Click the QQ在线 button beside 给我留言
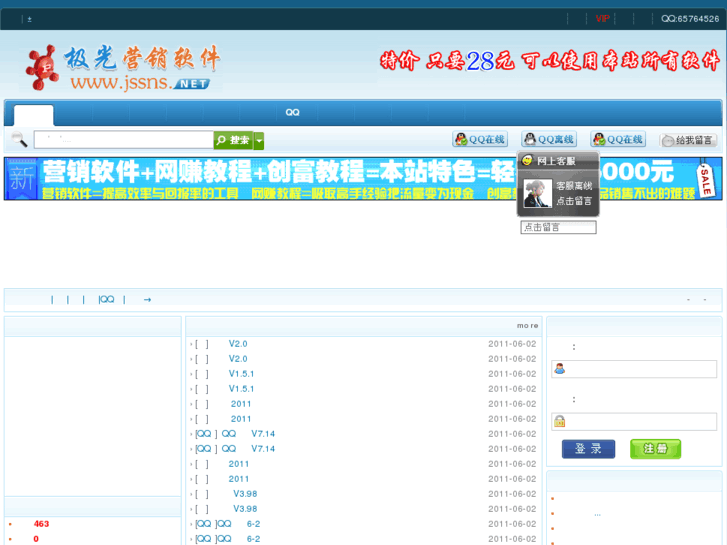727x545 pixels. [x=618, y=139]
